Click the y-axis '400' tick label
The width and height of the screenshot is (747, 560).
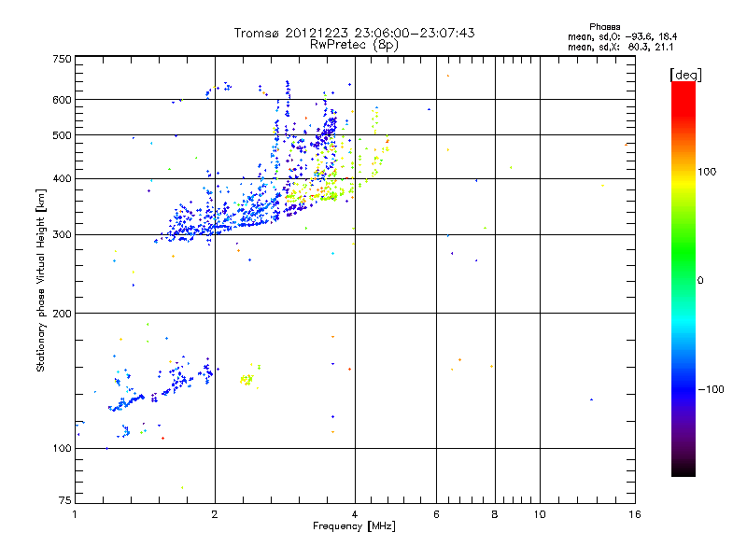(62, 179)
